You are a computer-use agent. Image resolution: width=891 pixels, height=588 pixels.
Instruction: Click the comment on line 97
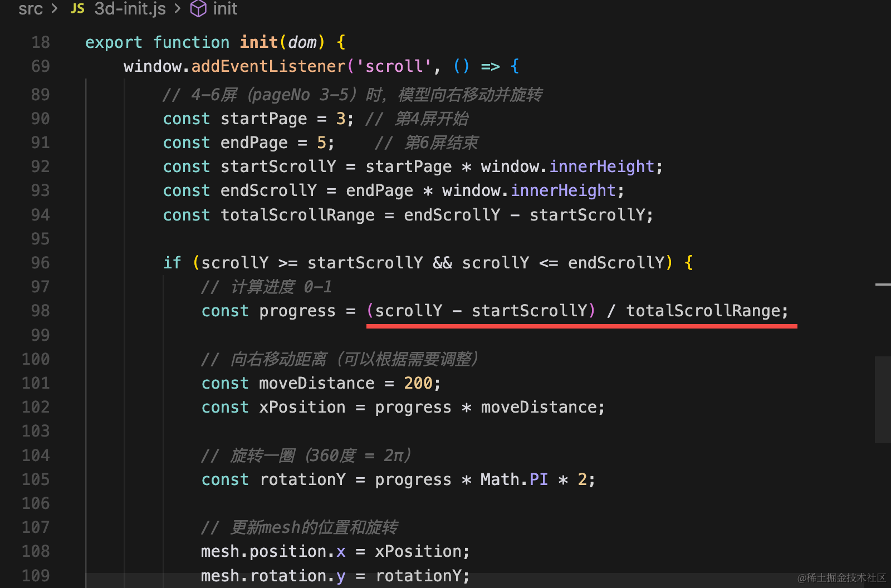267,287
